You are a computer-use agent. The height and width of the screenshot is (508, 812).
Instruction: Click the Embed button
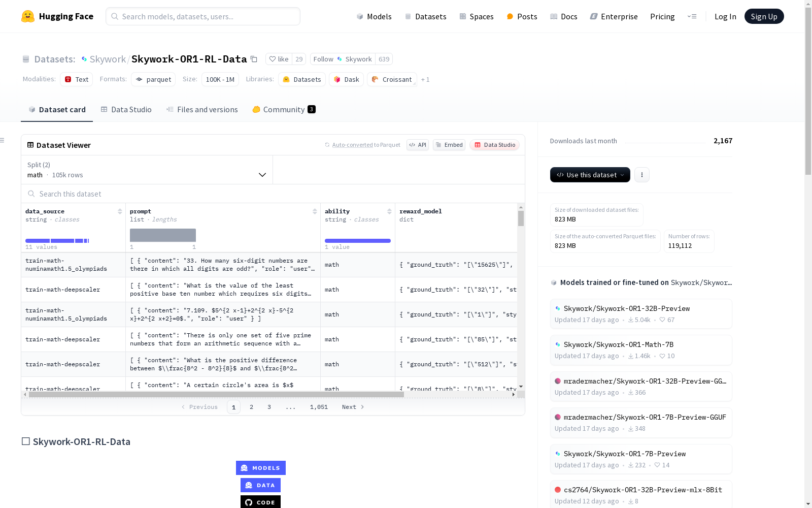(449, 145)
